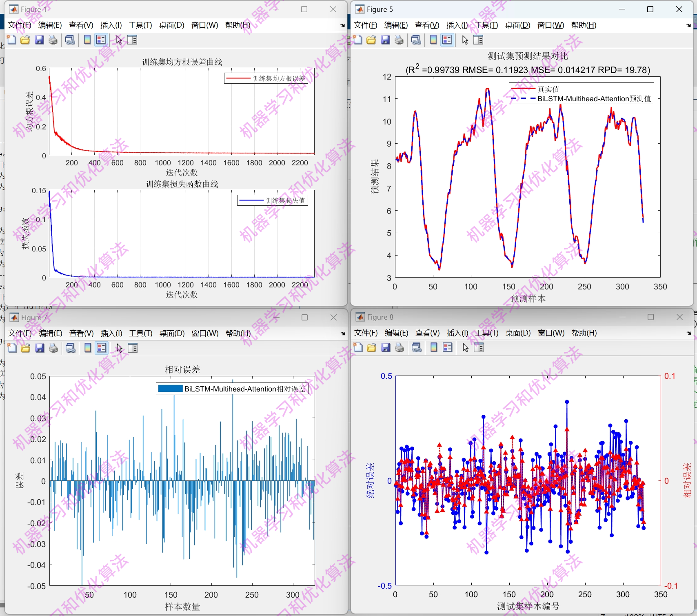This screenshot has width=697, height=616.
Task: Toggle Link Plot in Figure 8 toolbar
Action: pyautogui.click(x=417, y=347)
